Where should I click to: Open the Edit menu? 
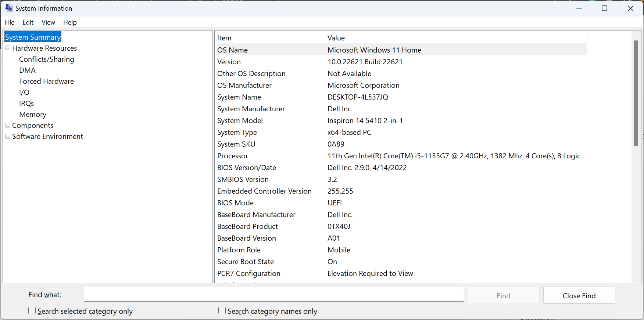(28, 22)
